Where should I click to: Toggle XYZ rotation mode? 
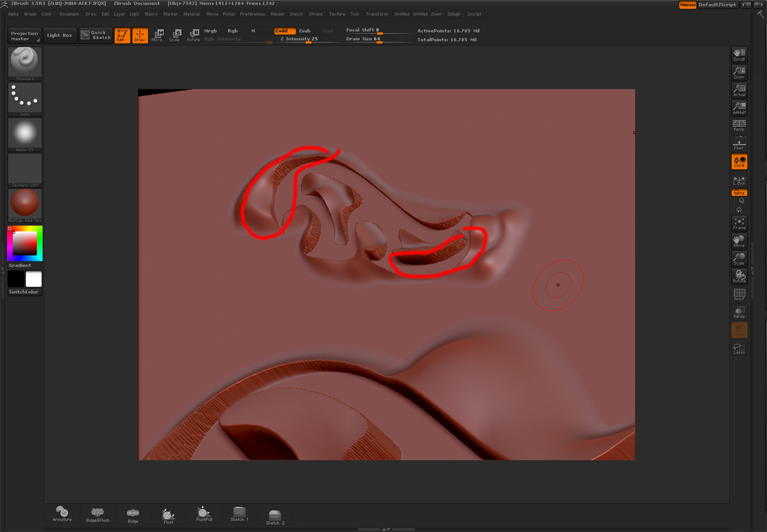pos(739,192)
